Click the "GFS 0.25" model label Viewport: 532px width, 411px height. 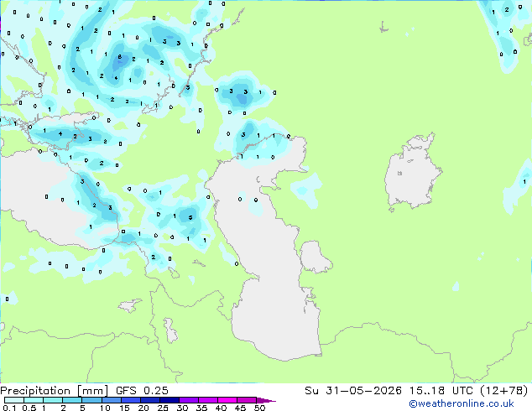[142, 390]
